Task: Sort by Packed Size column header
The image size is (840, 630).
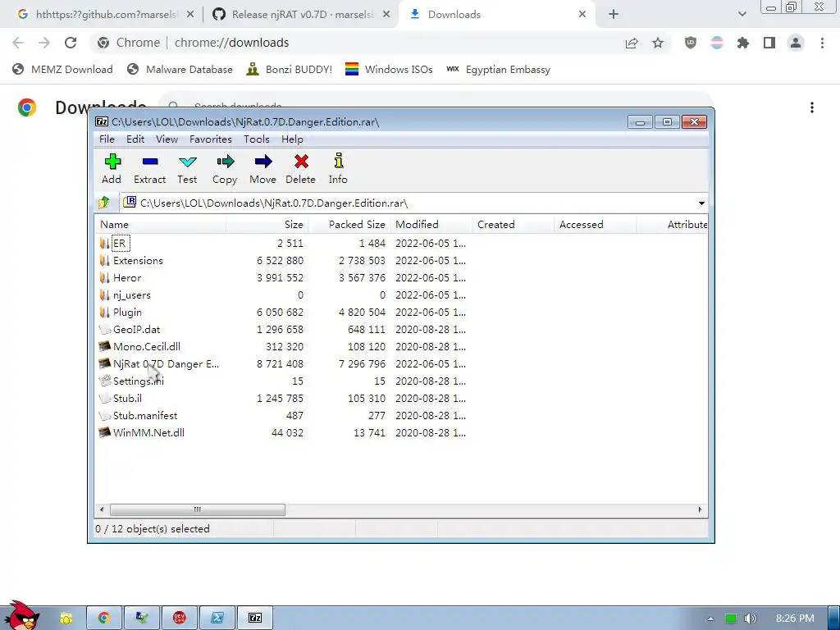Action: pyautogui.click(x=349, y=225)
